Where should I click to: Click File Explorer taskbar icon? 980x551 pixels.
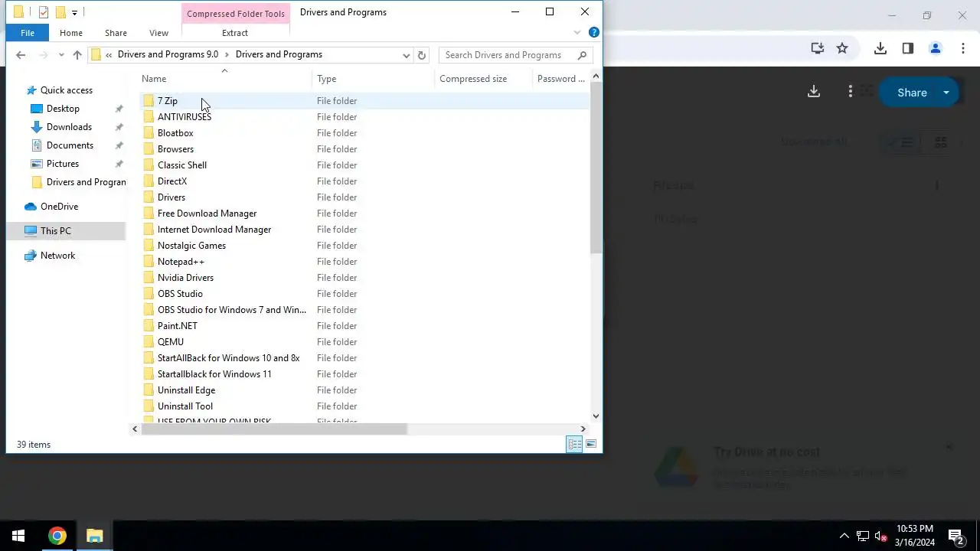[x=95, y=536]
